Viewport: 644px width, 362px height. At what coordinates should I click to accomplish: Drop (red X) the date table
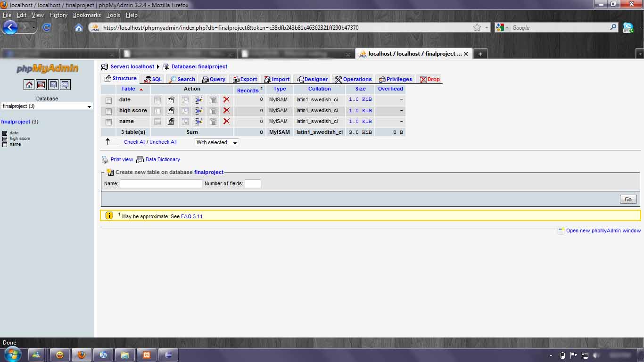pyautogui.click(x=226, y=100)
